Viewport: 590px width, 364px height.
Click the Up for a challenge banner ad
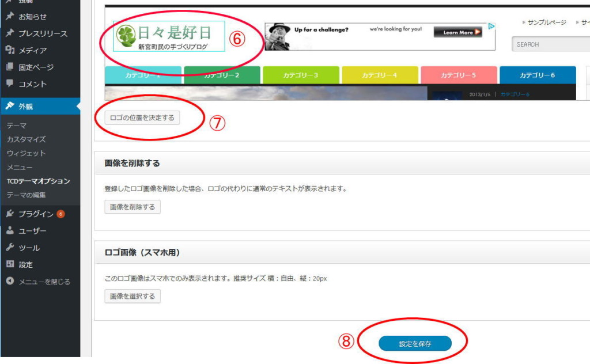pos(380,37)
